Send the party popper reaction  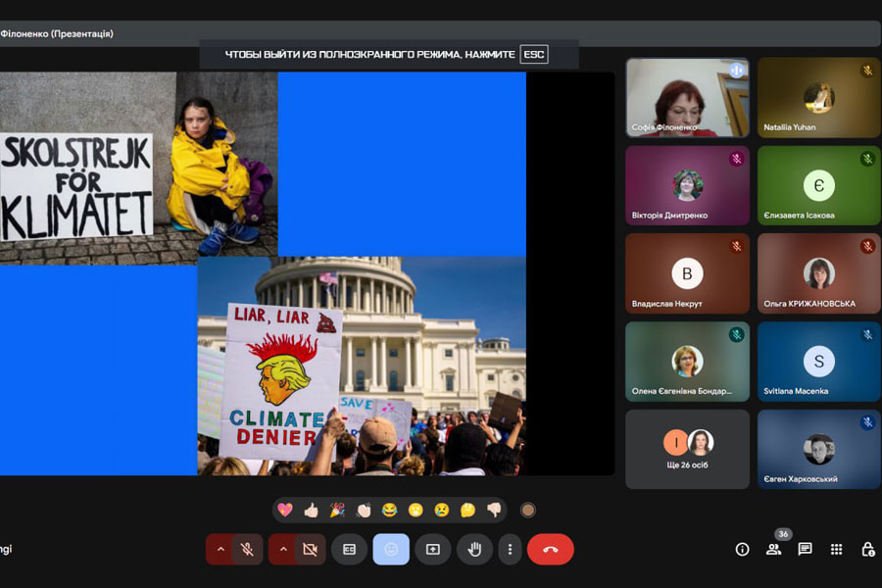(337, 510)
